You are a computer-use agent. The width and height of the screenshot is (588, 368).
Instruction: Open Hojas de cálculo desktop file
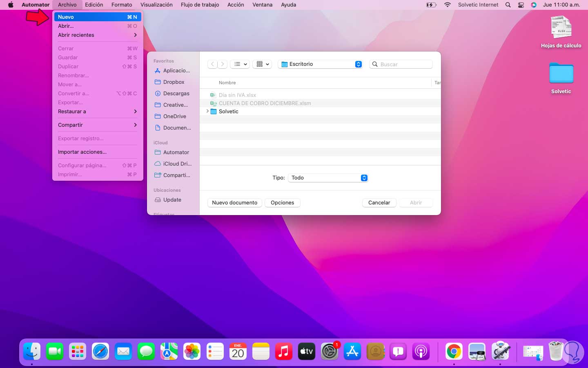click(x=561, y=32)
